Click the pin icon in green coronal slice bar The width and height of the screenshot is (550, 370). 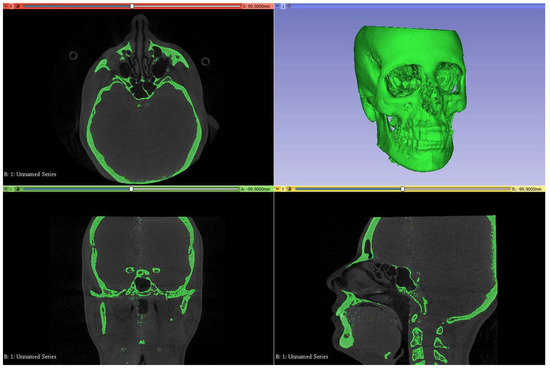pyautogui.click(x=6, y=189)
